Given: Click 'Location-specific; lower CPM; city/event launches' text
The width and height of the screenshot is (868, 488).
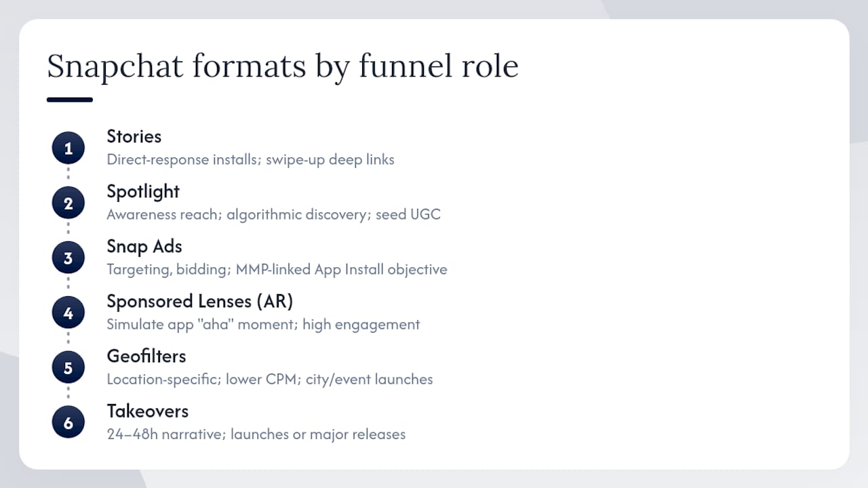Looking at the screenshot, I should pos(270,380).
